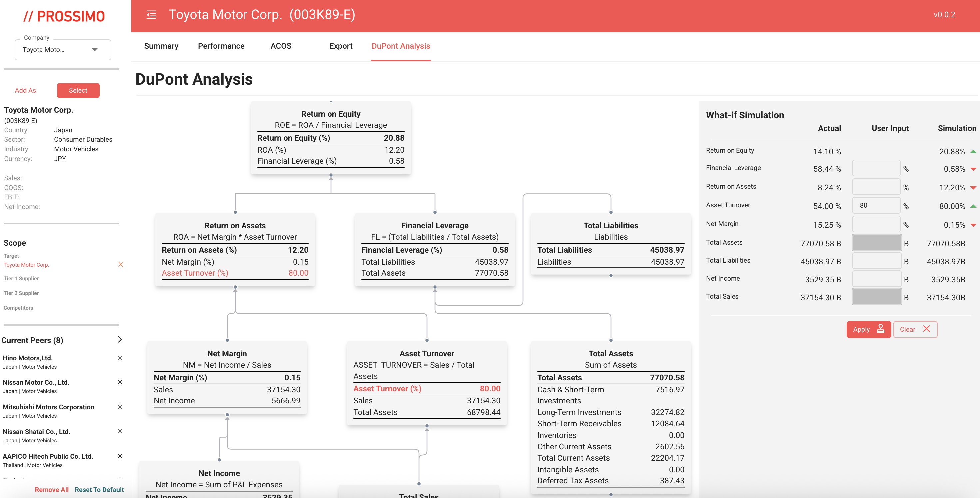Screen dimensions: 980x498
Task: Select the Return on Assets node card
Action: pyautogui.click(x=235, y=250)
